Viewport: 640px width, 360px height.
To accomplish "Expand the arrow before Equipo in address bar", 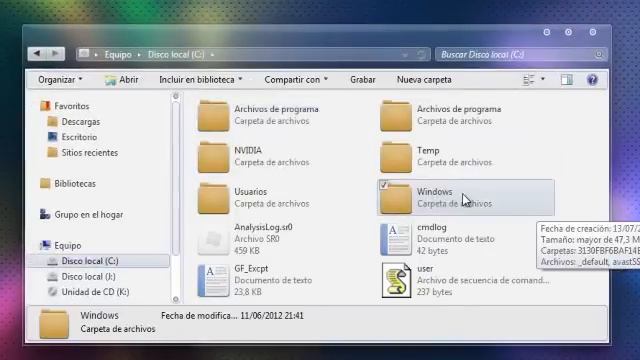I will [x=96, y=54].
